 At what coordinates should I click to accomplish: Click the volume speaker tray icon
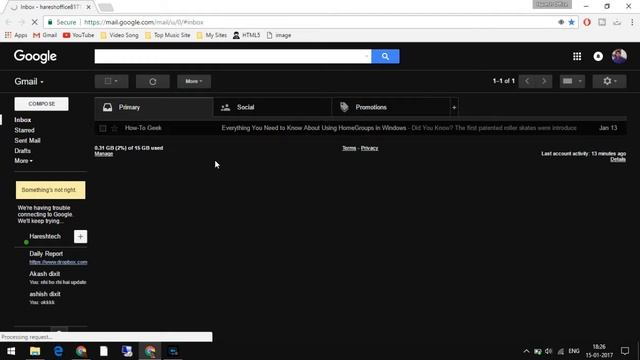point(548,351)
